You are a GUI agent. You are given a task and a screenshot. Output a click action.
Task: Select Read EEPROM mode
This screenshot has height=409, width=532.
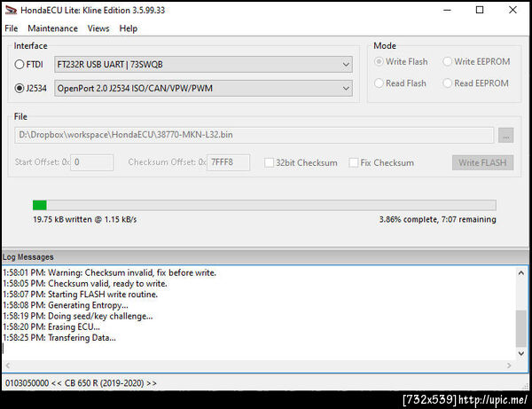coord(447,83)
